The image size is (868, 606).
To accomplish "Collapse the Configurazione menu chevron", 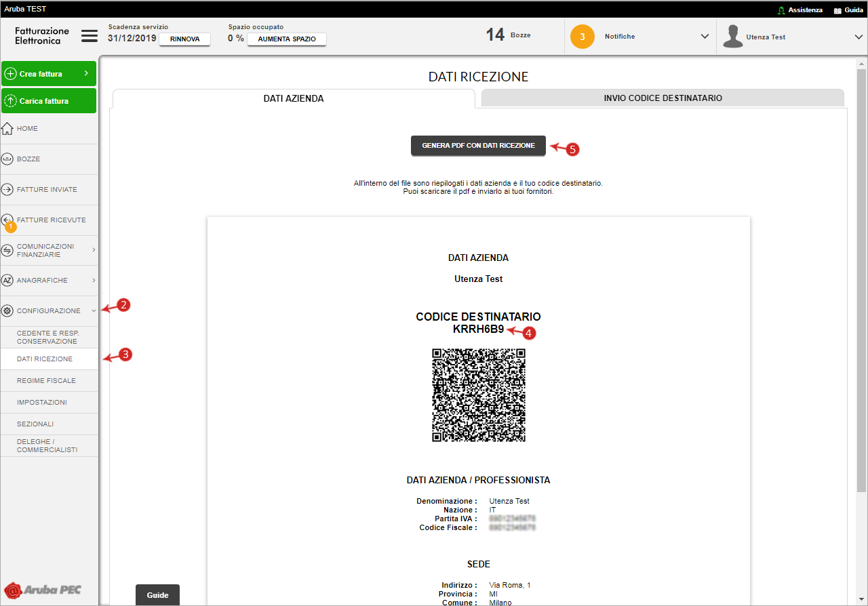I will (94, 310).
